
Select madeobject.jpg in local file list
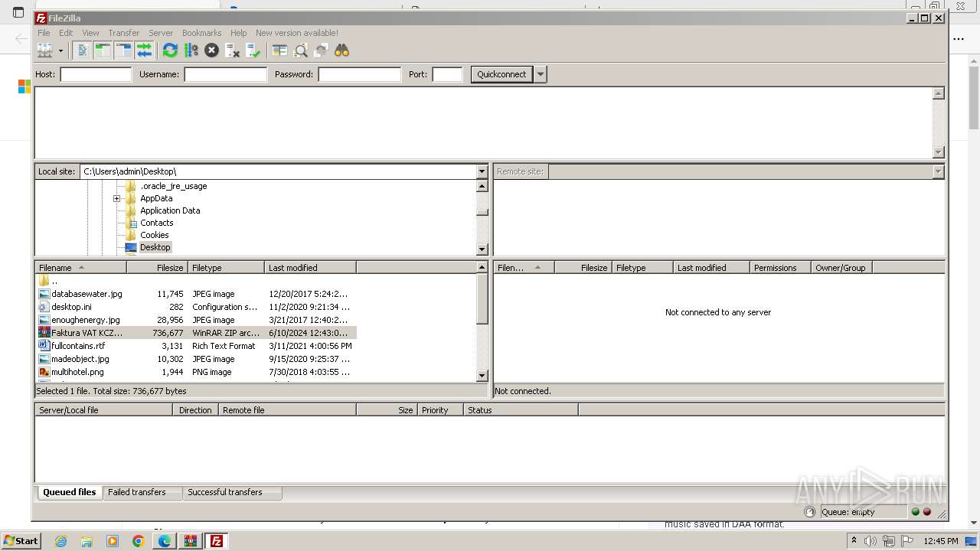click(195, 359)
